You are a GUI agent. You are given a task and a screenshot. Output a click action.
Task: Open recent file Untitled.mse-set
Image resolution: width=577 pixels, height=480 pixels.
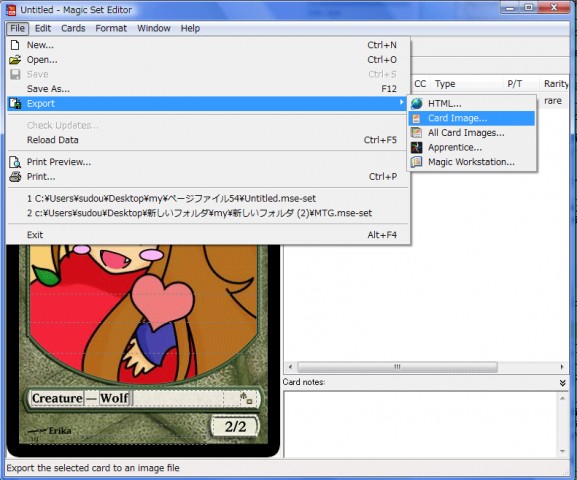click(208, 199)
